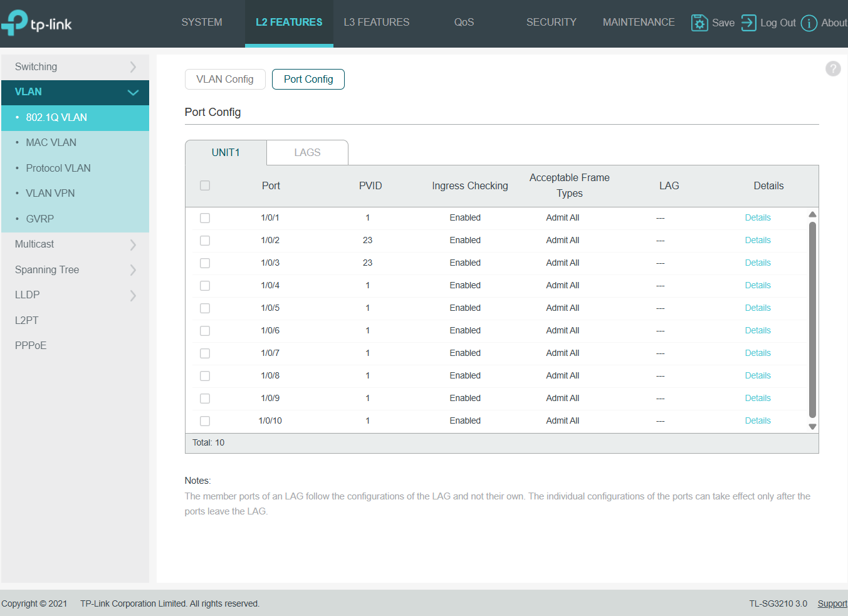
Task: Click the Save gear icon
Action: tap(699, 23)
